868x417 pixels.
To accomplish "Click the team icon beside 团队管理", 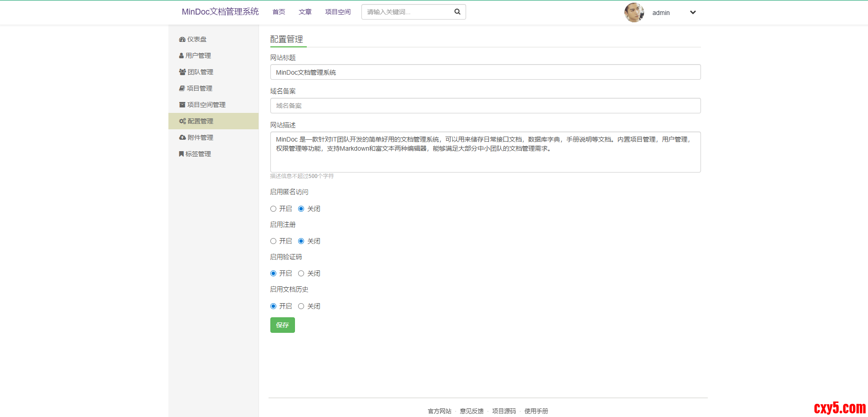I will coord(182,72).
